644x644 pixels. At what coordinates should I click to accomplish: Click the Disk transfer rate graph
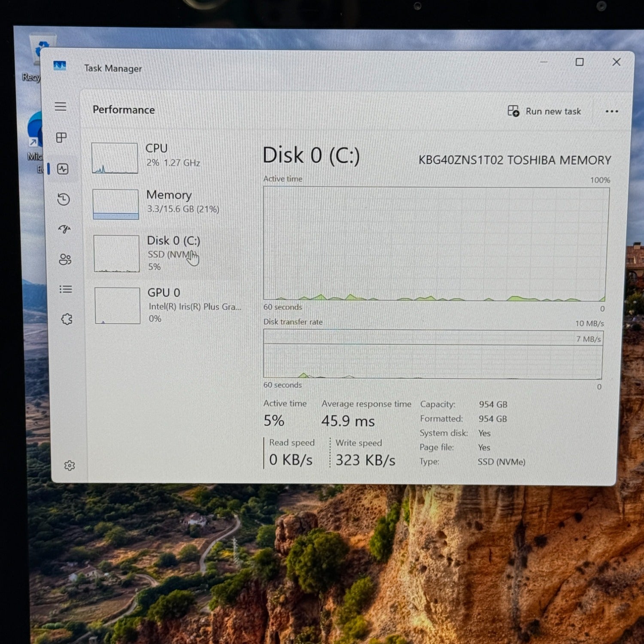click(x=433, y=355)
